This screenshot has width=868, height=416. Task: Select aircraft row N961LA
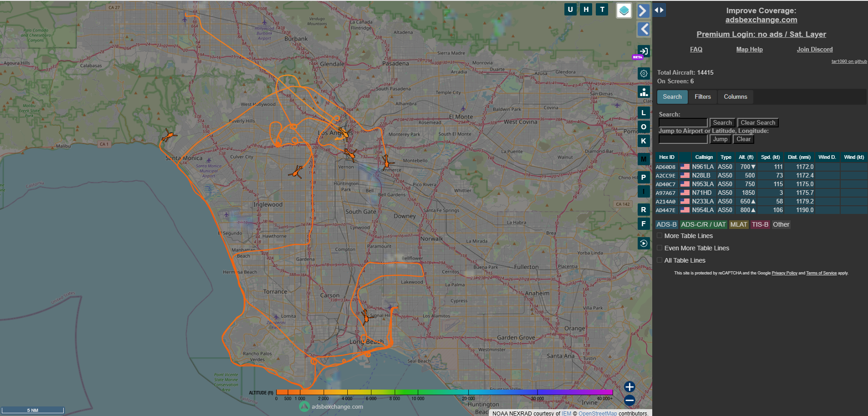(761, 167)
